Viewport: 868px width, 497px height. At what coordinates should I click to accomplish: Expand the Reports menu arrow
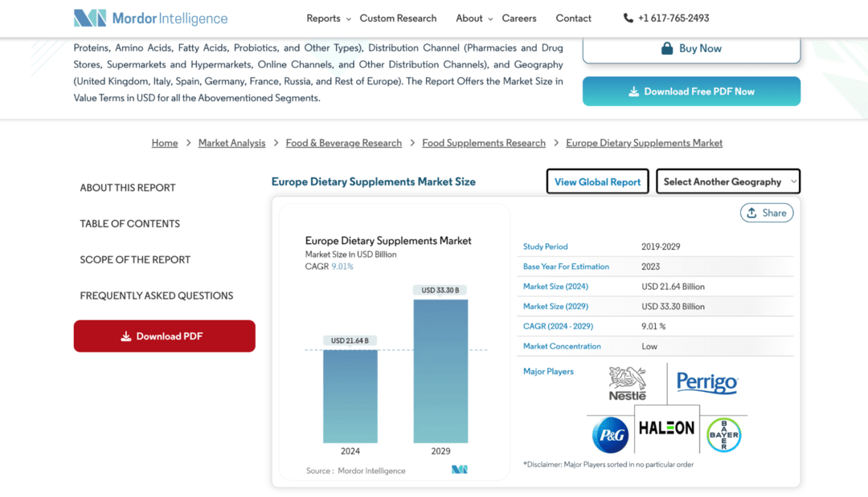point(349,18)
